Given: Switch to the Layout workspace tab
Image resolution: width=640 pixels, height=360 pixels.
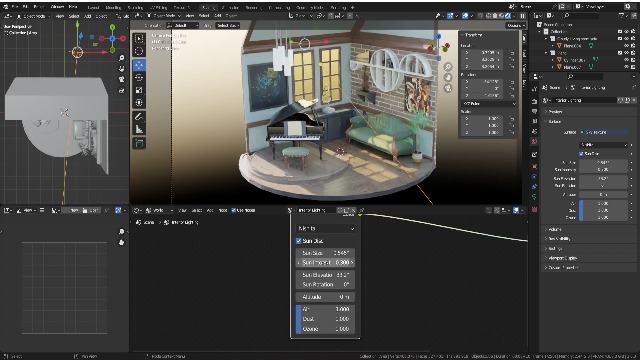Looking at the screenshot, I should click(x=93, y=7).
